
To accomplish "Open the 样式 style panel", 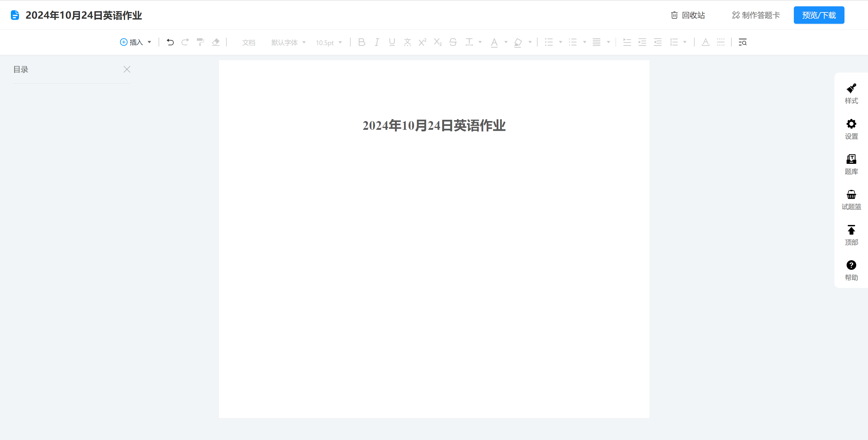I will (851, 94).
